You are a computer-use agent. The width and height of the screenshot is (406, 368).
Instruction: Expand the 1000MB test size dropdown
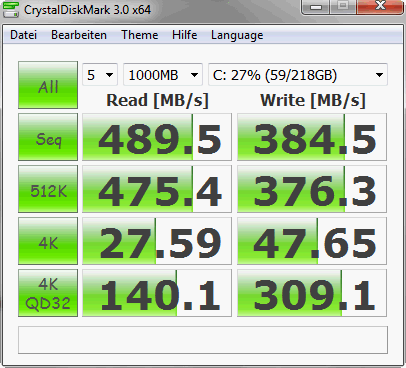tap(163, 75)
